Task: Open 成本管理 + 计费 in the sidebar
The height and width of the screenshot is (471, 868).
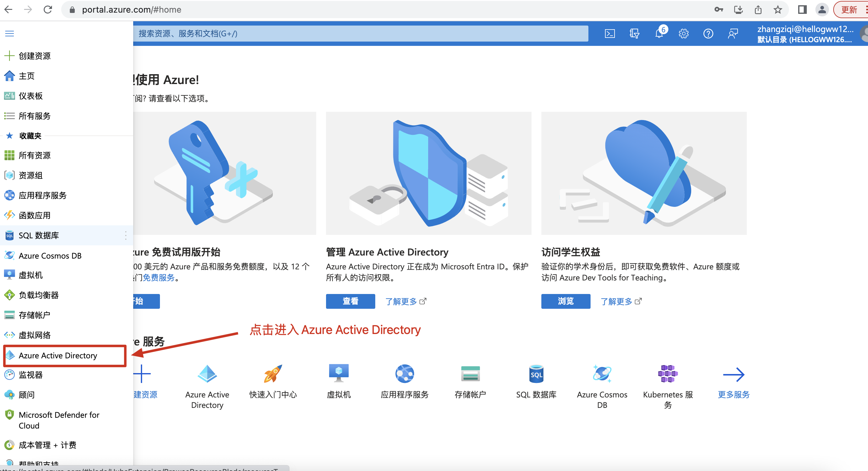Action: 67,445
